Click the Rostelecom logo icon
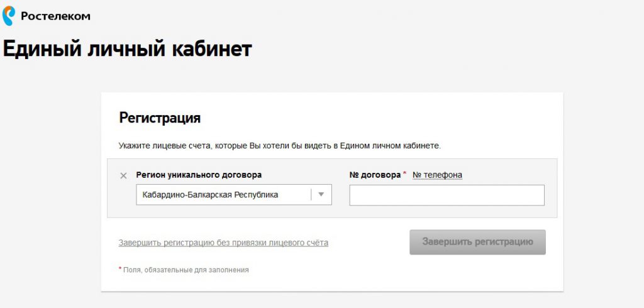This screenshot has height=308, width=644. tap(9, 16)
